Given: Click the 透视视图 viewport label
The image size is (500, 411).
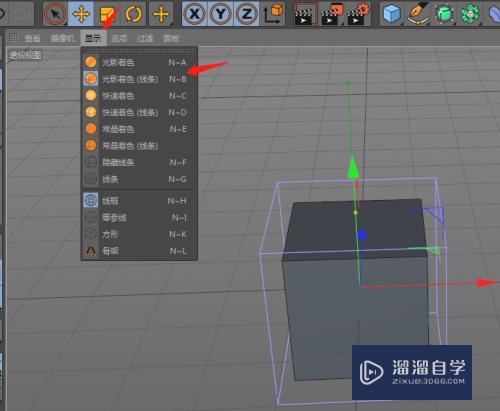Looking at the screenshot, I should tap(25, 55).
